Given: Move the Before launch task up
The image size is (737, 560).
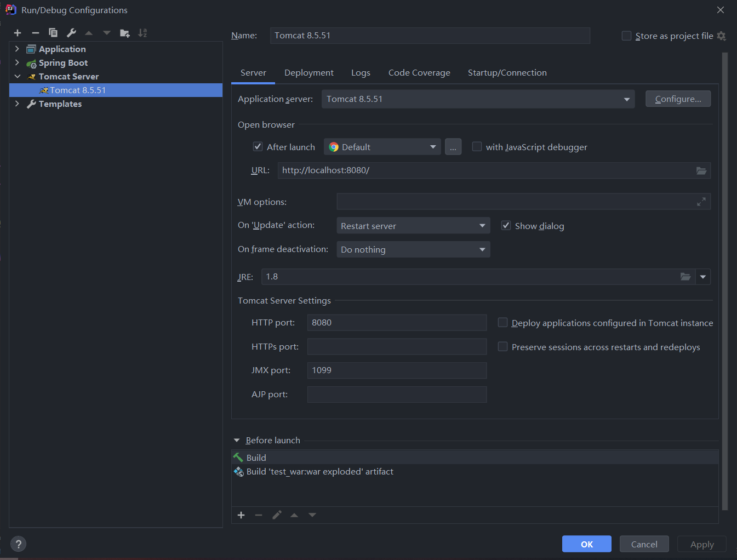Looking at the screenshot, I should [294, 515].
